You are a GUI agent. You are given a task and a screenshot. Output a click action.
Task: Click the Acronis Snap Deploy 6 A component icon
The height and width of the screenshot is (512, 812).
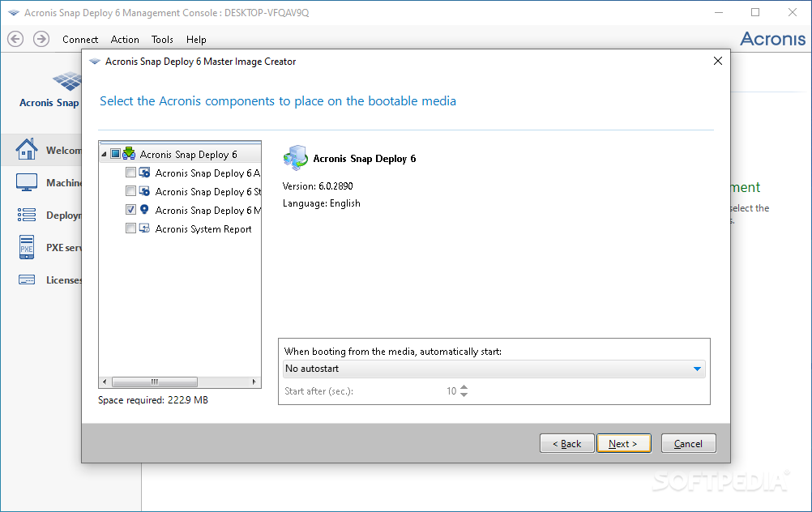[x=144, y=173]
